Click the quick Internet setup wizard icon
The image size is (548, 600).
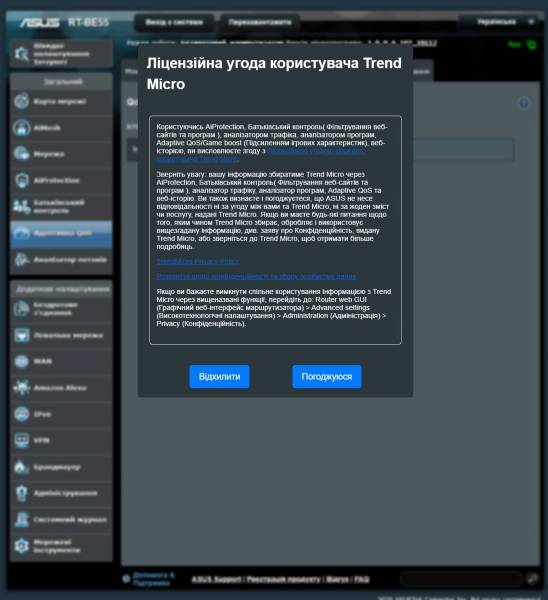[x=22, y=54]
